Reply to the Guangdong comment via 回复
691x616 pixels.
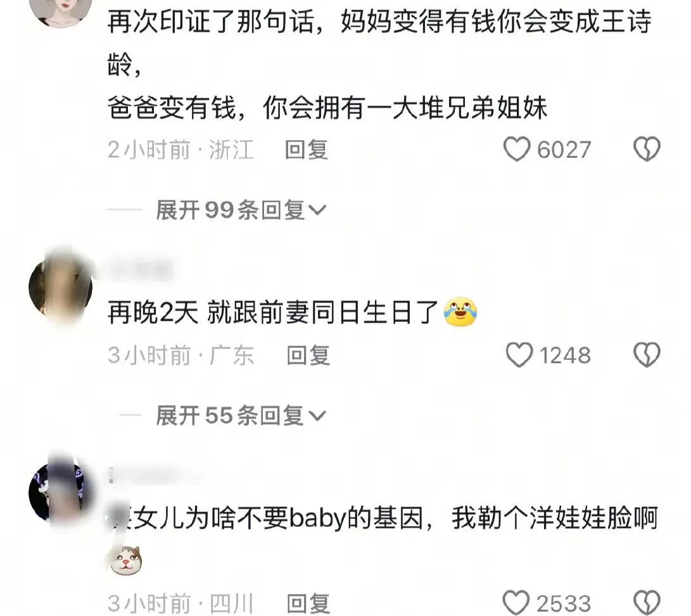(308, 355)
